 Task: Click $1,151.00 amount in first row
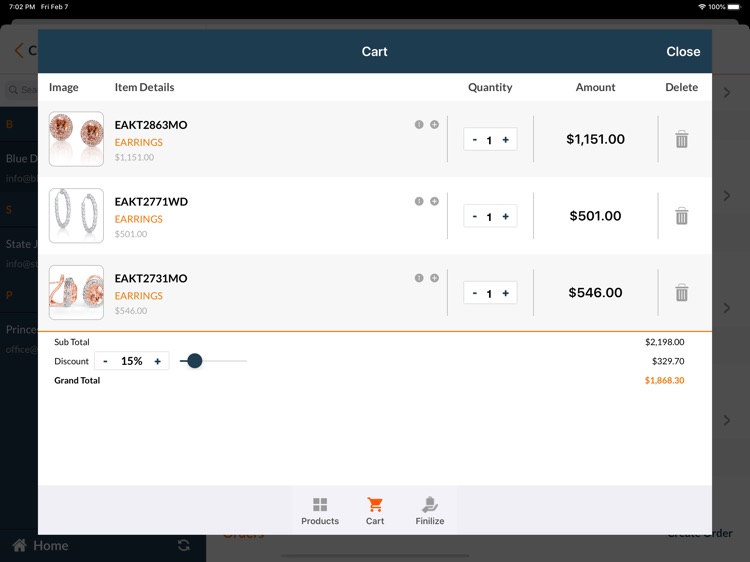coord(596,139)
